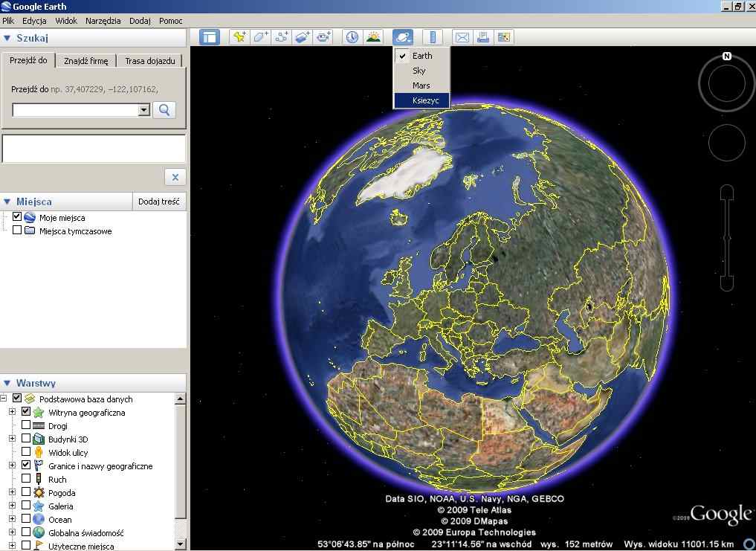
Task: Click the add placemark pushpin icon
Action: pos(239,36)
